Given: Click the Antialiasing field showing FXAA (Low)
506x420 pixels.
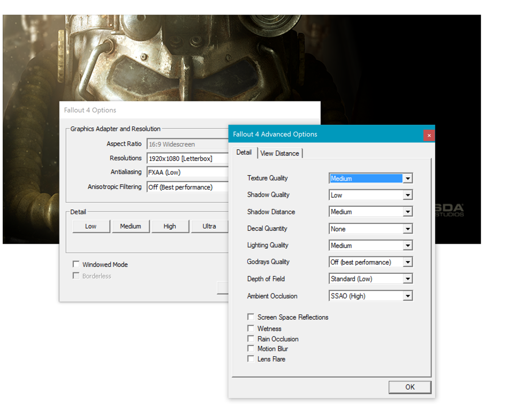Looking at the screenshot, I should tap(187, 172).
